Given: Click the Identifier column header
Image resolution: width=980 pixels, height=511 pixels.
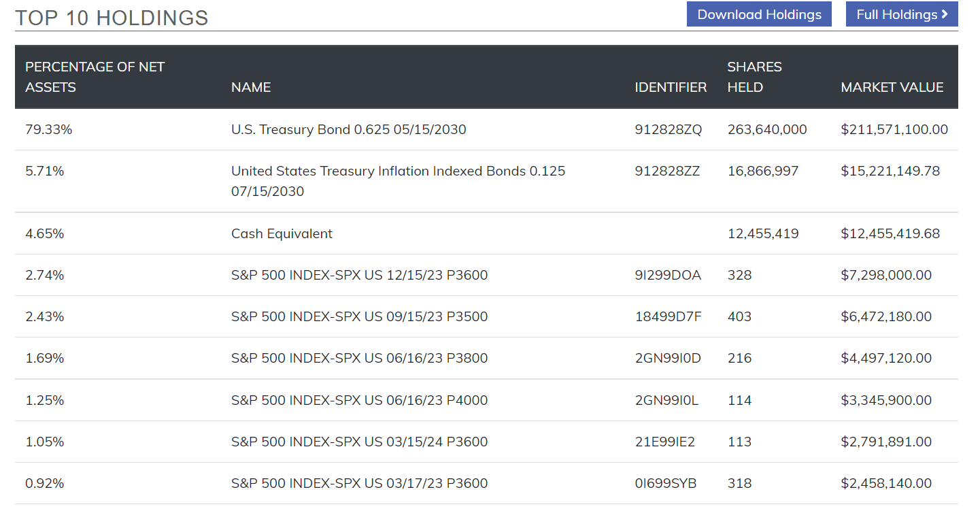Looking at the screenshot, I should [x=671, y=87].
